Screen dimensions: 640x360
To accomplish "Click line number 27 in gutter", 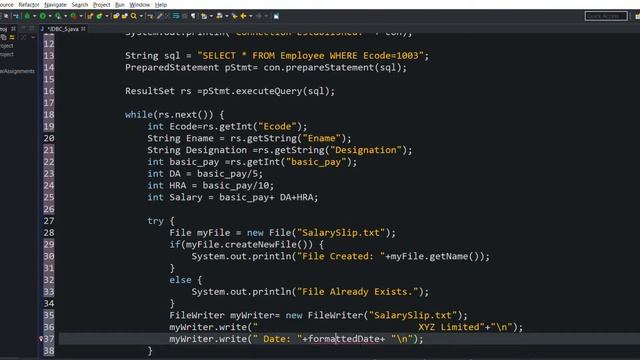I will (49, 221).
